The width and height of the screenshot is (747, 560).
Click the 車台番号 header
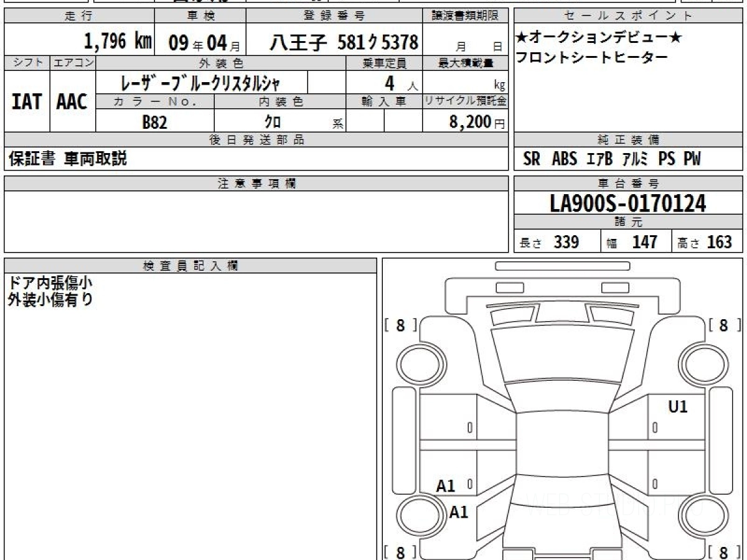click(628, 184)
